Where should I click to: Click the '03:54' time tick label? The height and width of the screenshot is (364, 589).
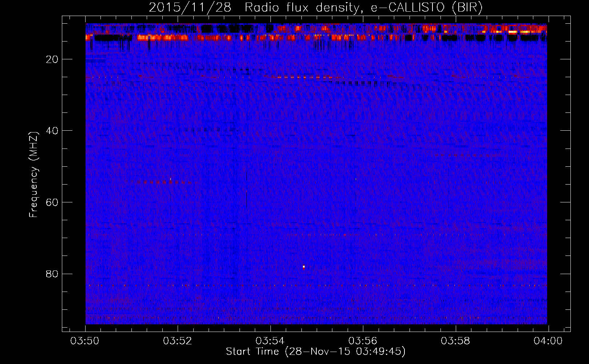tap(270, 341)
